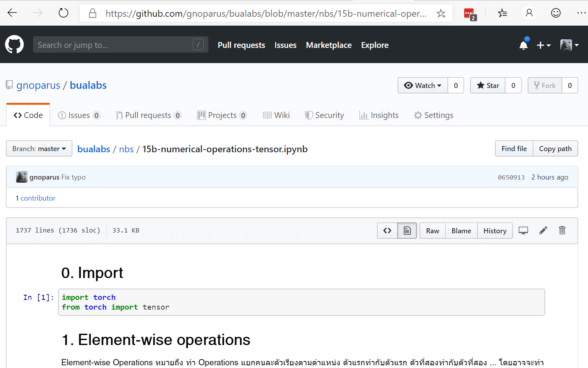Star the bualabs repository

pyautogui.click(x=488, y=86)
